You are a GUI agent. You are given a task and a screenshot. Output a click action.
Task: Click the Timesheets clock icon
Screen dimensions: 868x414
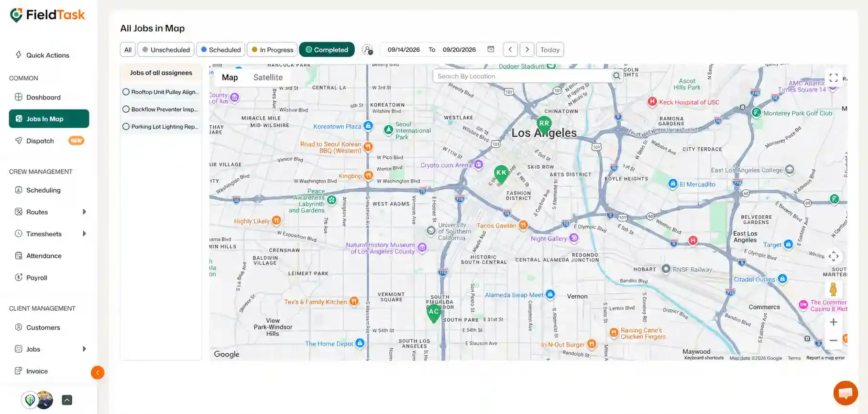[19, 234]
